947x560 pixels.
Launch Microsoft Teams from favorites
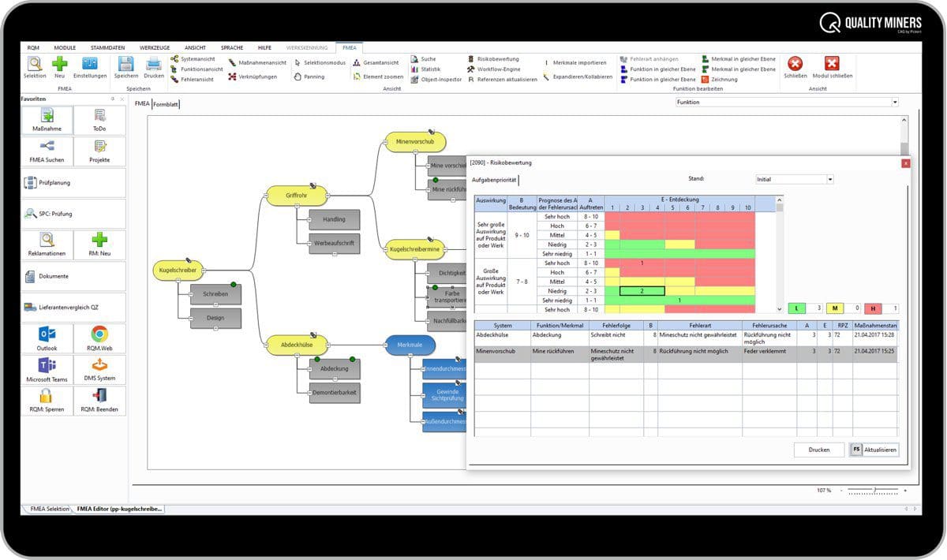coord(47,368)
